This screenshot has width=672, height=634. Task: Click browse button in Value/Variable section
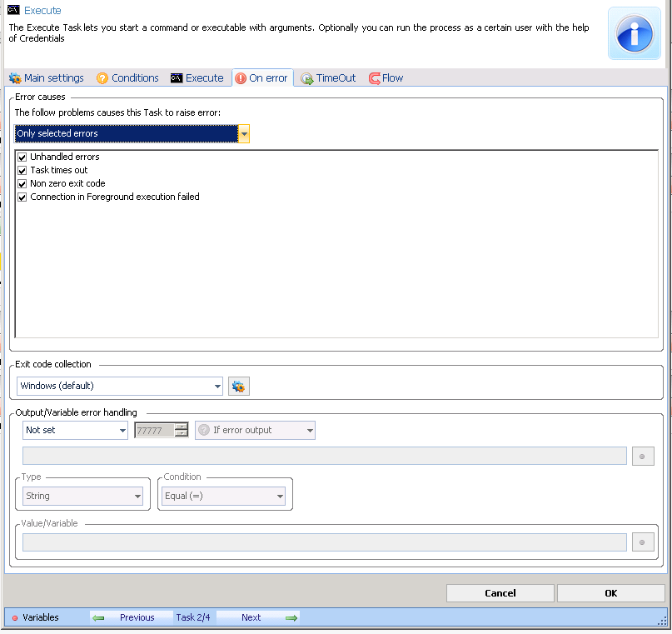643,542
